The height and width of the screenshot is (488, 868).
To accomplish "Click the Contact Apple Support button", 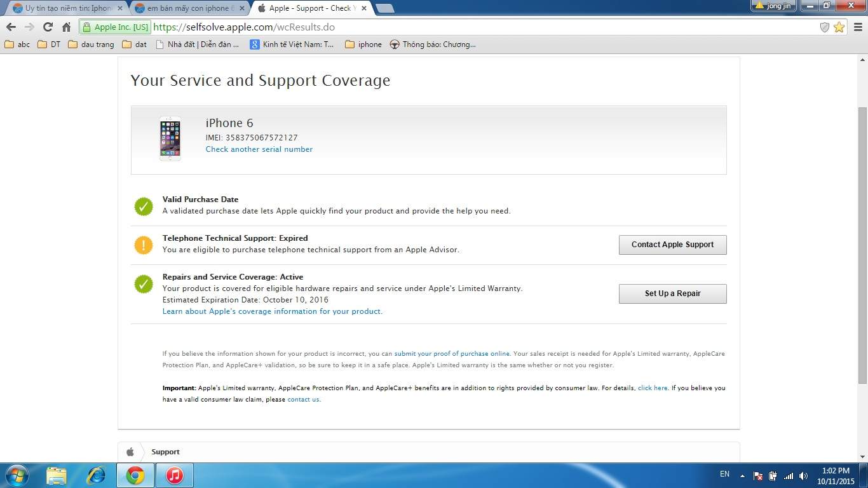I will (672, 245).
